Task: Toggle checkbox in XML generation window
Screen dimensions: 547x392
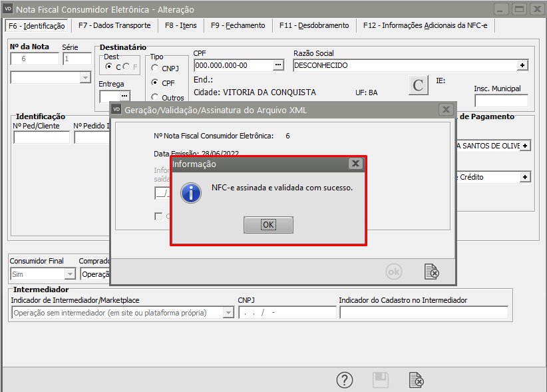Action: (158, 216)
